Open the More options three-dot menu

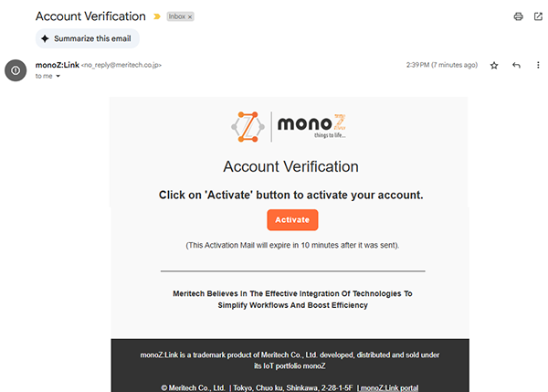click(x=537, y=66)
